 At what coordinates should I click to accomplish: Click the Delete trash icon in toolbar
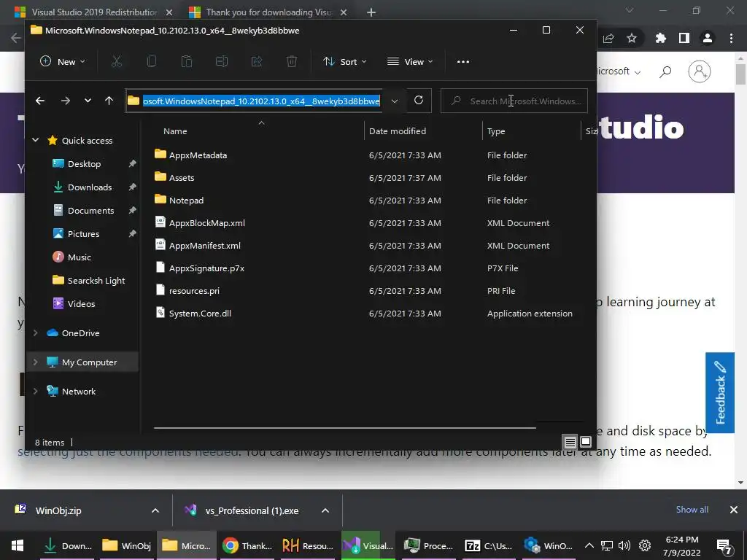pos(292,61)
